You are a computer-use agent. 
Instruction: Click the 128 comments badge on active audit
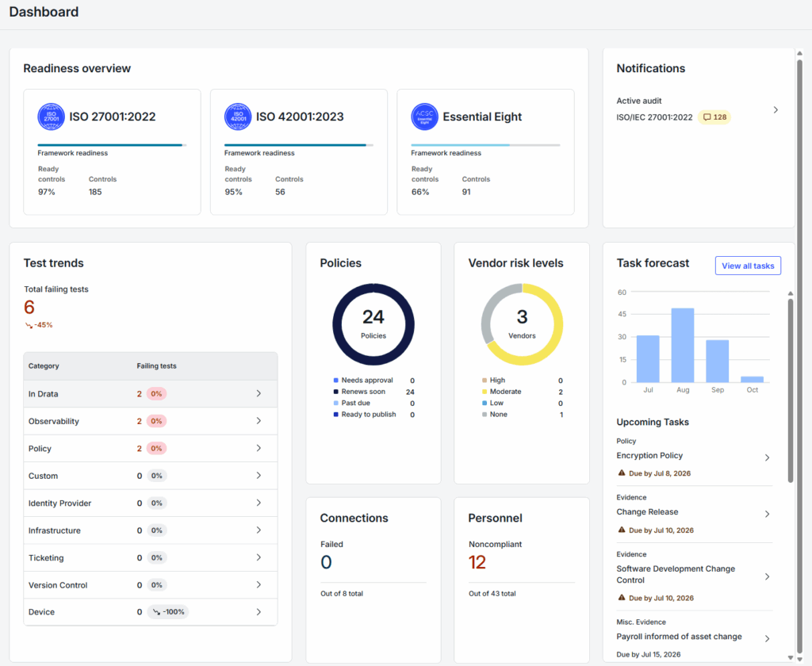point(714,117)
